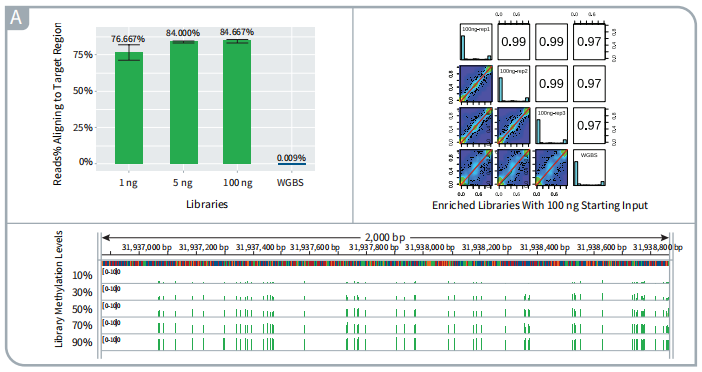The width and height of the screenshot is (702, 372).
Task: Click the '100 ng' x-axis label
Action: (238, 183)
